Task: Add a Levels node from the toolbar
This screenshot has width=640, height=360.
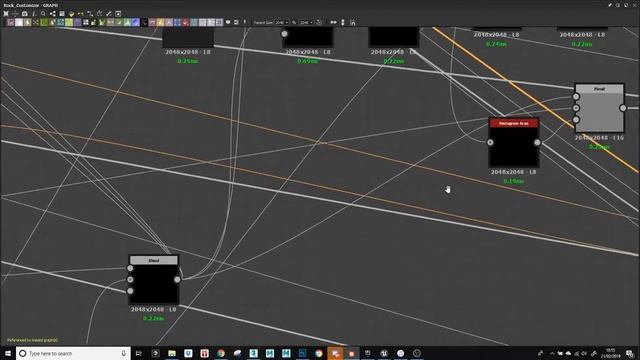Action: (127, 22)
